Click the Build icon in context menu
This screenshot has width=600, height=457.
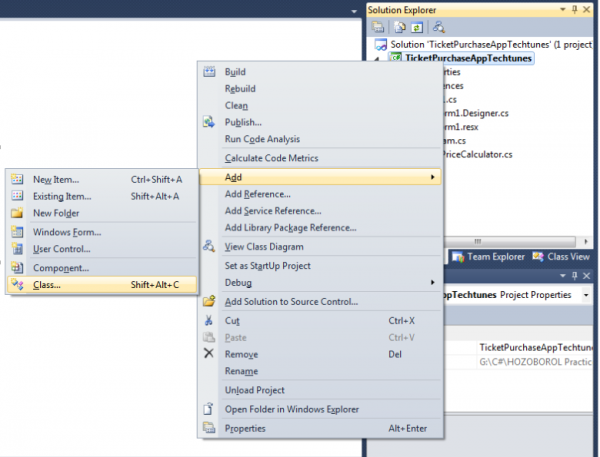209,72
